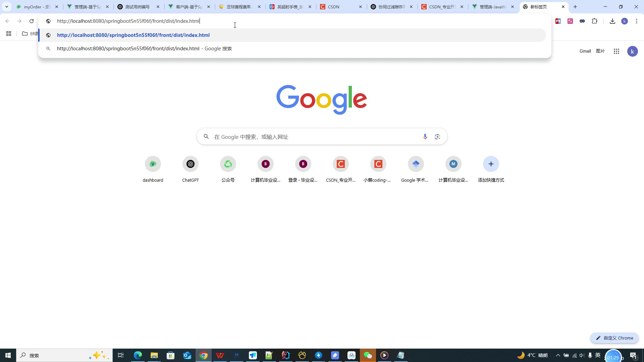Click the voice search microphone icon
Screen dimensions: 644x362
click(x=425, y=137)
